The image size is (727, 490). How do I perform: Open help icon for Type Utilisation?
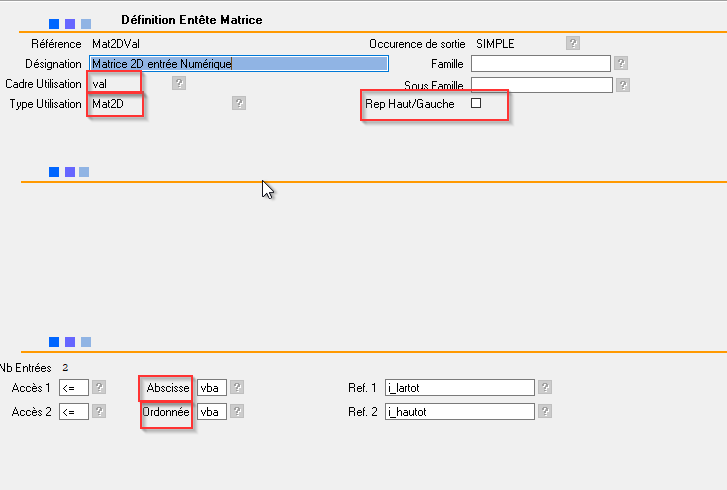(x=239, y=103)
